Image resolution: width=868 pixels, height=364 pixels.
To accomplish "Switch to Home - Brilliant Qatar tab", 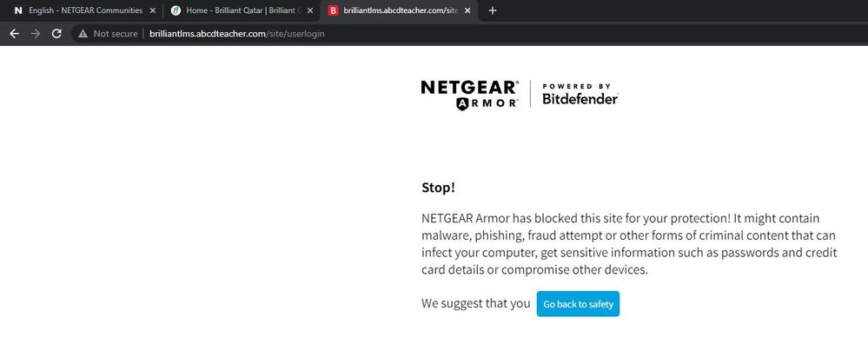I will click(x=242, y=10).
